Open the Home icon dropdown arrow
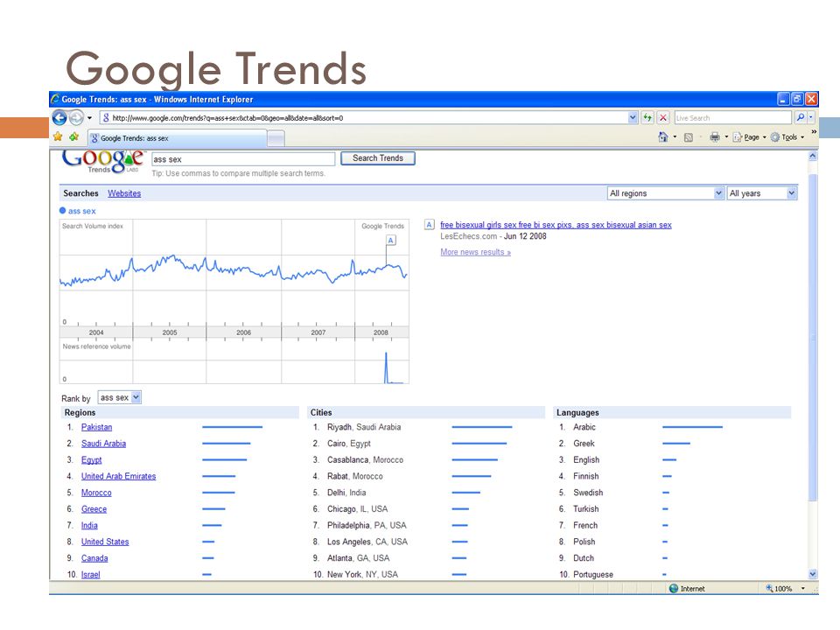Screen dimensions: 840x630 click(x=675, y=137)
